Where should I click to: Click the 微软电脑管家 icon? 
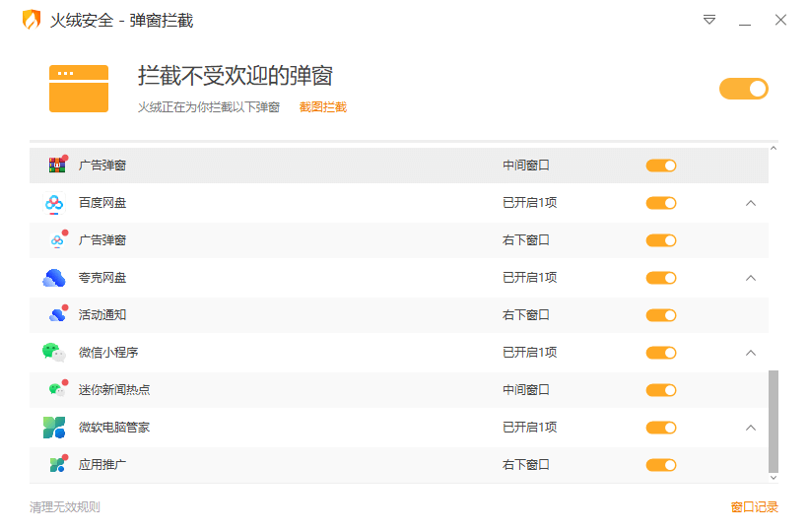[x=53, y=428]
